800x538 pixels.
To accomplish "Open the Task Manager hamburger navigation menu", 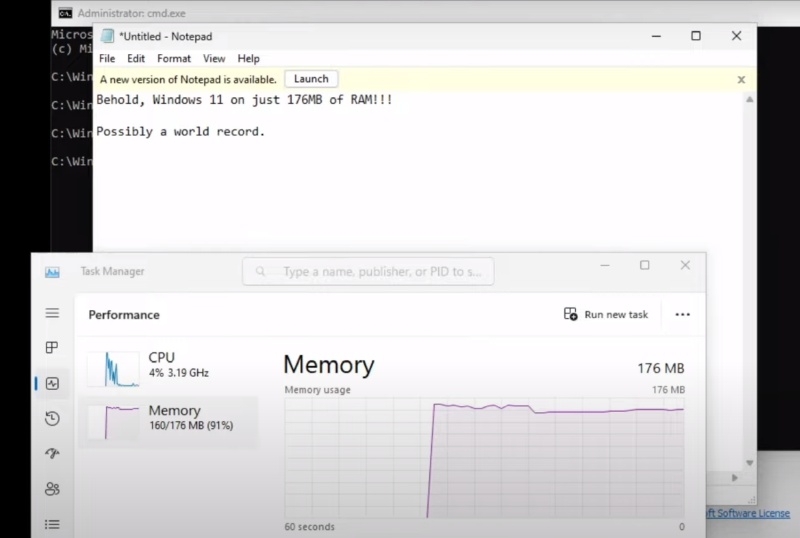I will pos(52,313).
